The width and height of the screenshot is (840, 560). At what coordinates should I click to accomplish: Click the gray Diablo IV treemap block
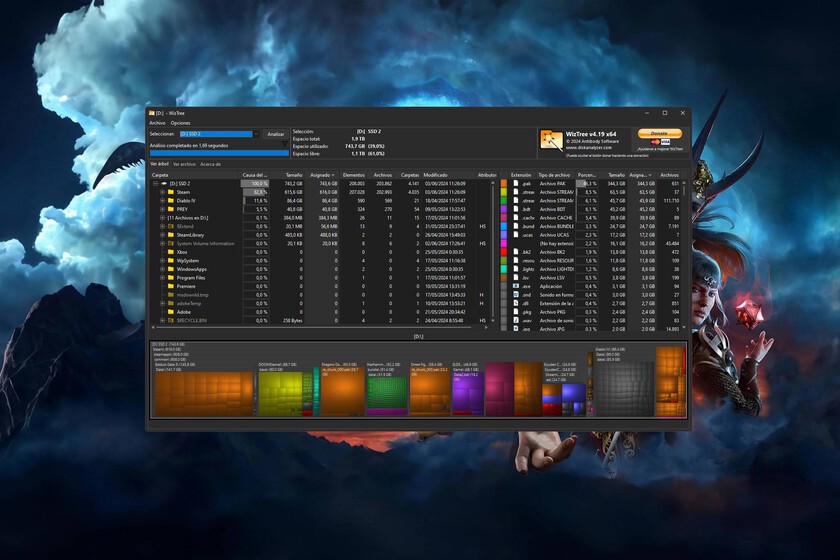tap(625, 389)
